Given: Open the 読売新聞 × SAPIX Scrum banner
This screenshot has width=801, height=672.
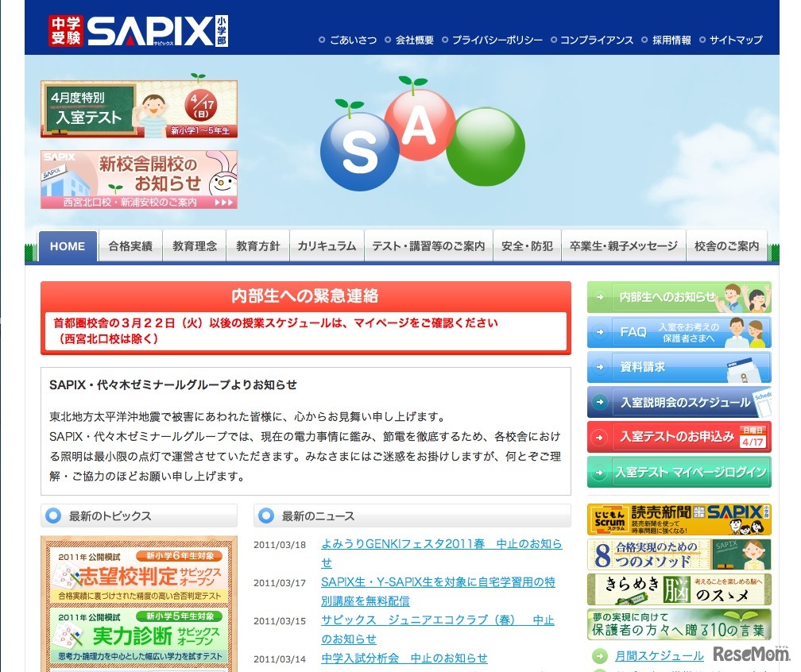Looking at the screenshot, I should point(679,519).
